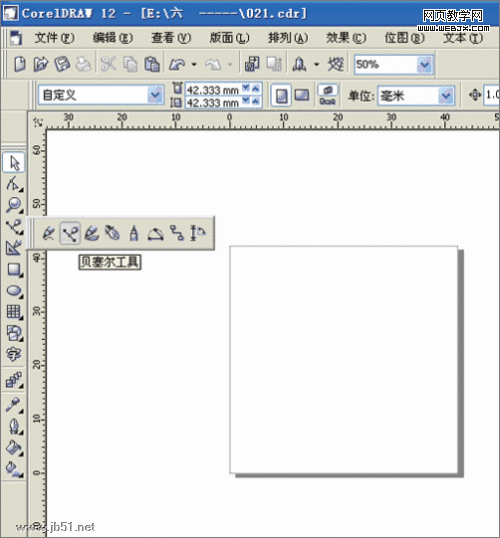This screenshot has width=500, height=538.
Task: Open the application launcher dropdown arrow
Action: [x=316, y=65]
